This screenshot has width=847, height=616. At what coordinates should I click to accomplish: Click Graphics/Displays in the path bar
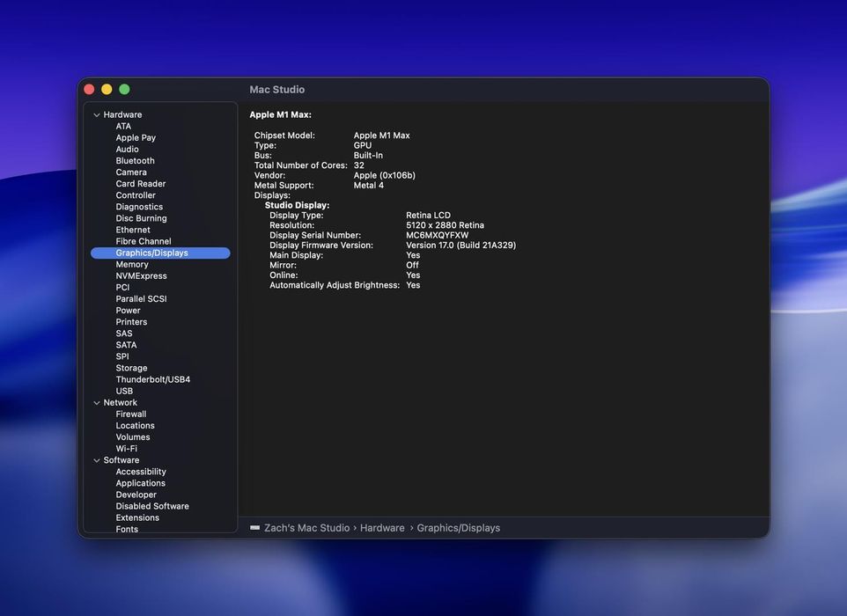click(458, 528)
